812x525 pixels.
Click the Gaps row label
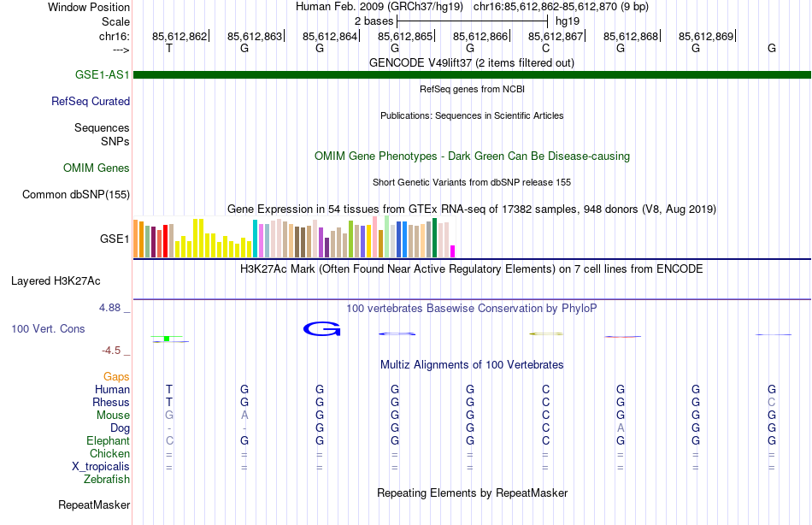(x=116, y=377)
